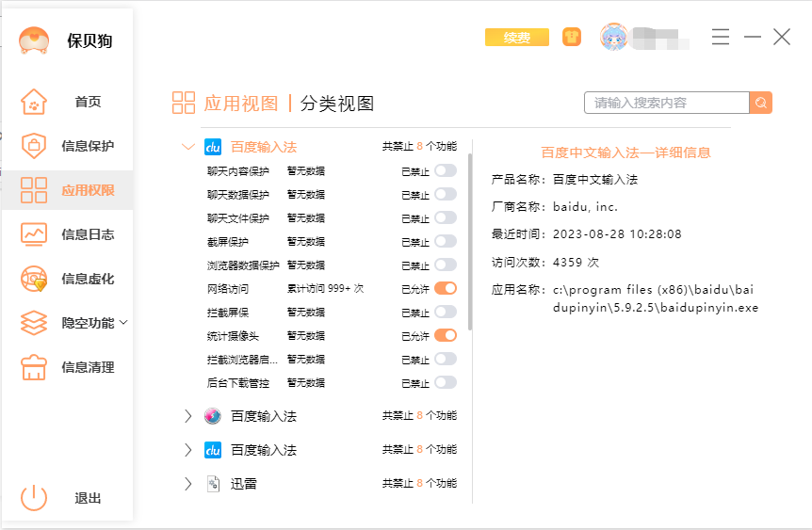
Task: Click the 信息保护 shield icon
Action: (34, 145)
